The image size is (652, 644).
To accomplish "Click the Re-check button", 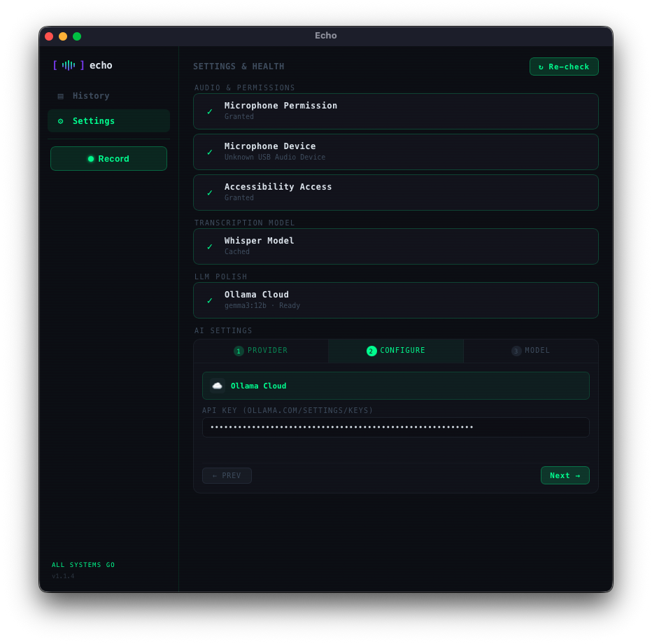I will tap(564, 66).
